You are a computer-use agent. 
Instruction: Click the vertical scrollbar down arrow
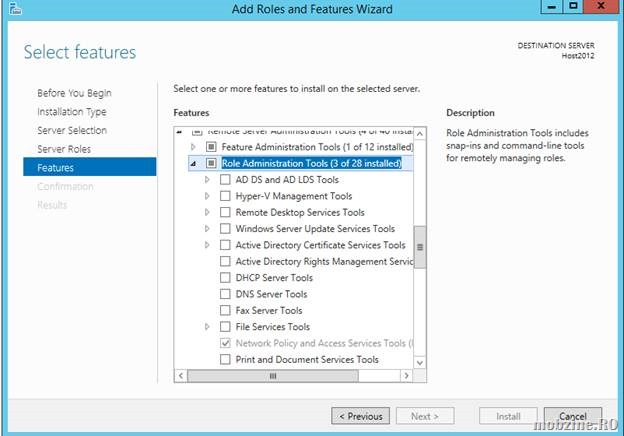coord(420,362)
